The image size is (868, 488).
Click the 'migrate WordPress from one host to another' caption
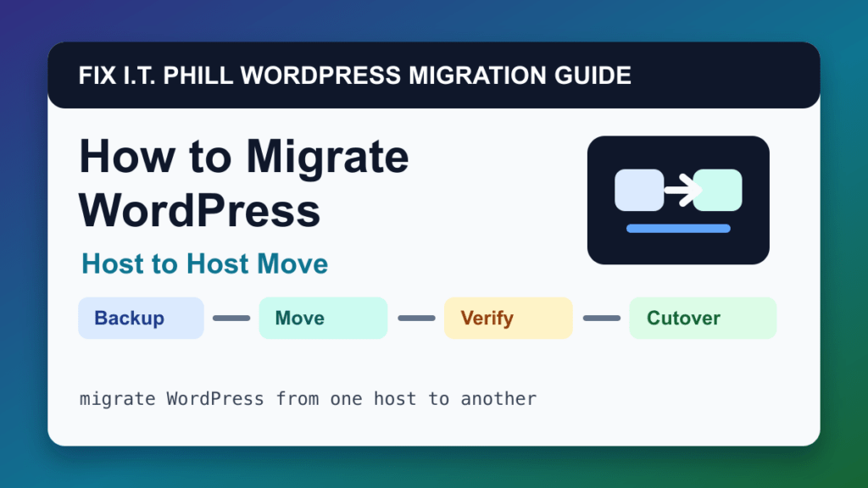(308, 399)
